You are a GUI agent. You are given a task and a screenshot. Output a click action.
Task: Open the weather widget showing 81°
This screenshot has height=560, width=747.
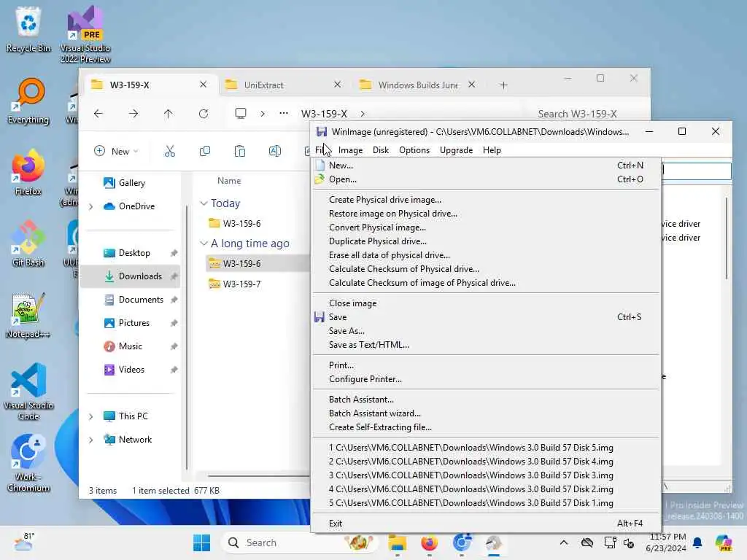click(x=24, y=542)
